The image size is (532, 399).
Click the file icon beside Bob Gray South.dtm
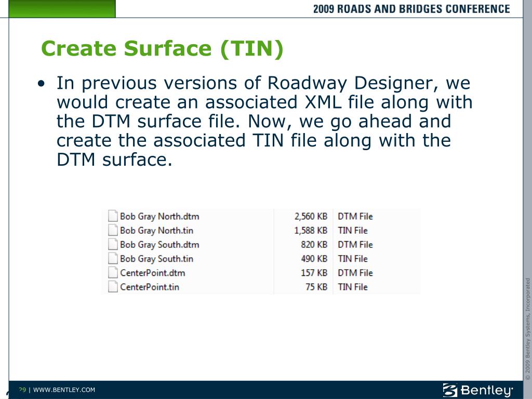113,244
